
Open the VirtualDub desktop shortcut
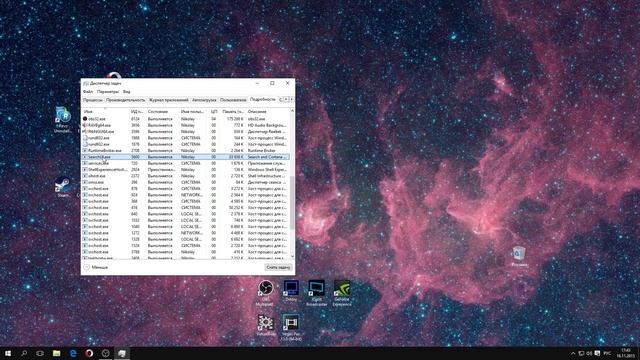point(265,326)
